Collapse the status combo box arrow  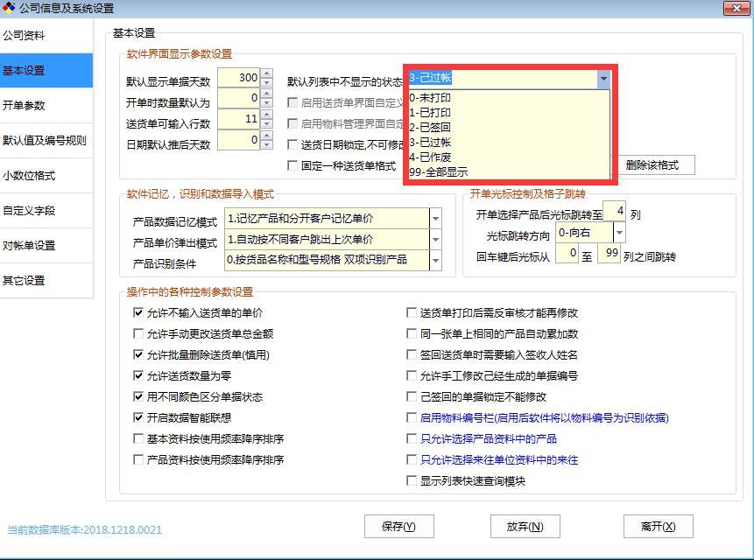coord(603,78)
